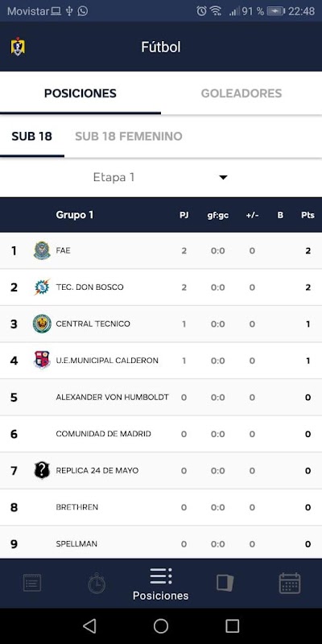Select the Posiciones tab at top

pyautogui.click(x=80, y=93)
